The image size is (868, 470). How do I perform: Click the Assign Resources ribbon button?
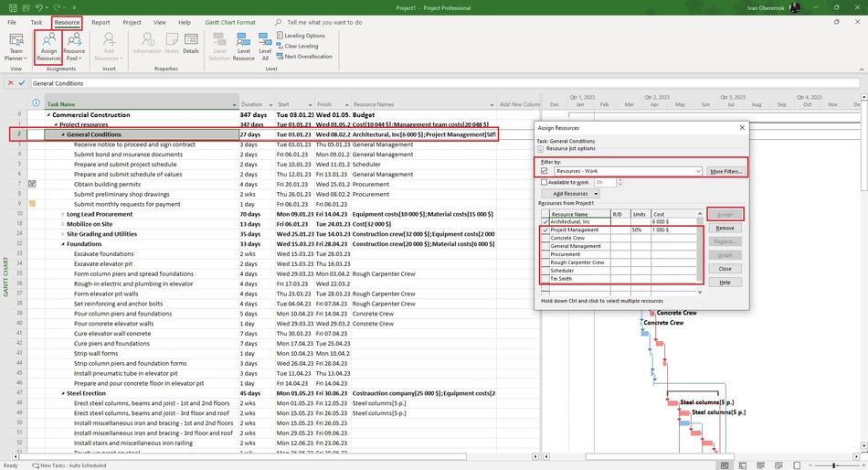pyautogui.click(x=48, y=47)
